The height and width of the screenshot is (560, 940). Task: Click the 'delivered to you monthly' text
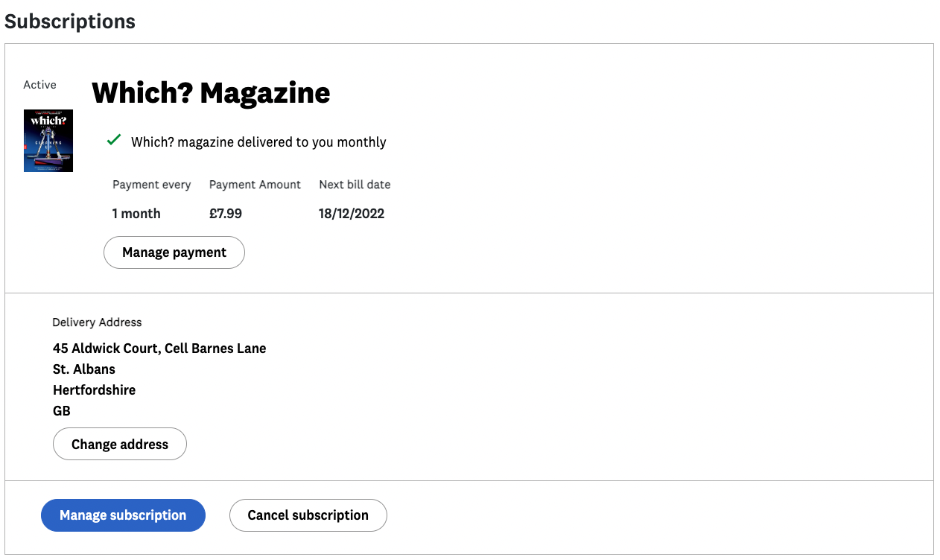(258, 142)
